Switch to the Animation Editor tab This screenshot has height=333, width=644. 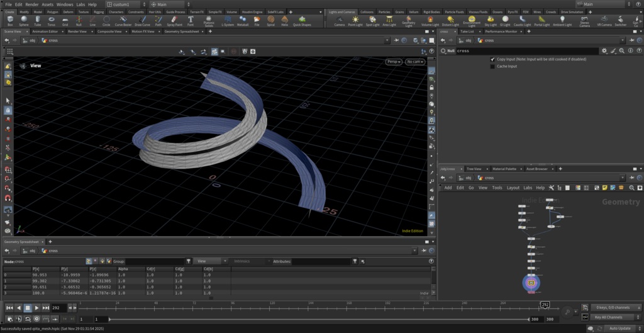coord(45,31)
